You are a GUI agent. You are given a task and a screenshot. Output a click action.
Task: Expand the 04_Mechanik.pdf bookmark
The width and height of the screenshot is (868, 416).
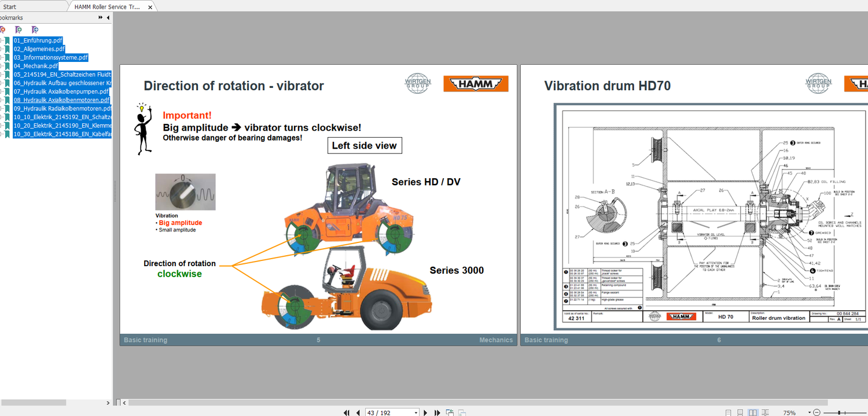pos(2,66)
